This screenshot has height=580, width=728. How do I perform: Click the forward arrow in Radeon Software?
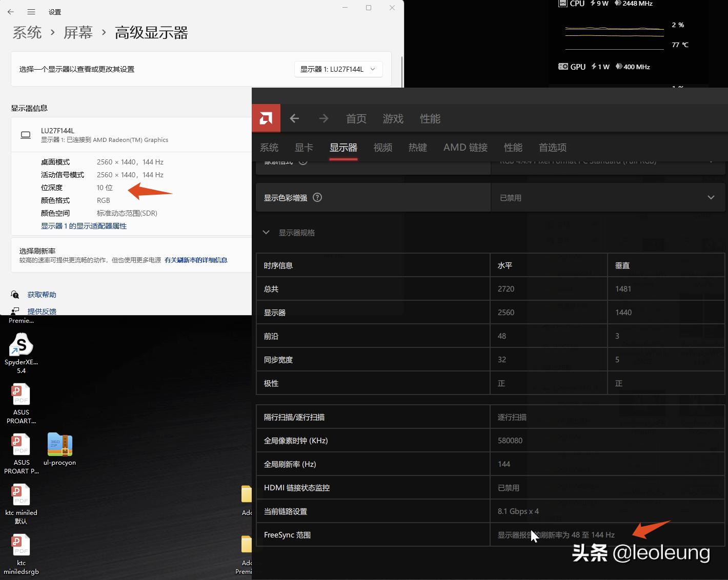pyautogui.click(x=323, y=118)
